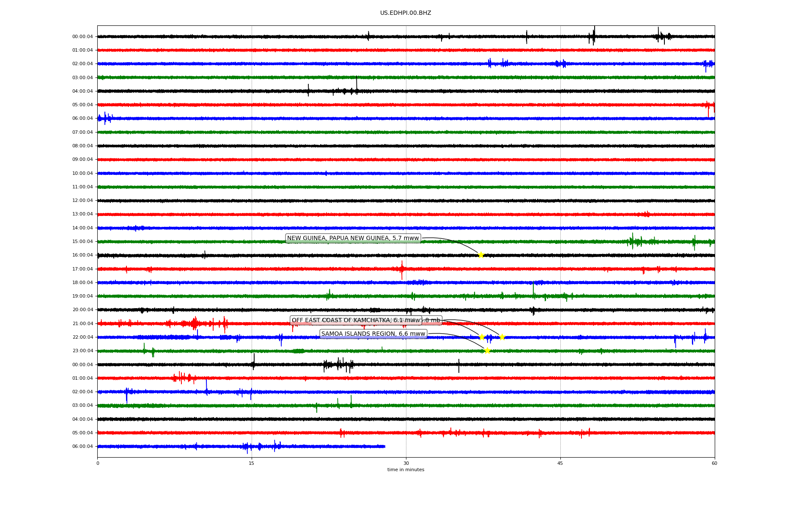Click the New Guinea 5.7 mww event star

point(481,255)
